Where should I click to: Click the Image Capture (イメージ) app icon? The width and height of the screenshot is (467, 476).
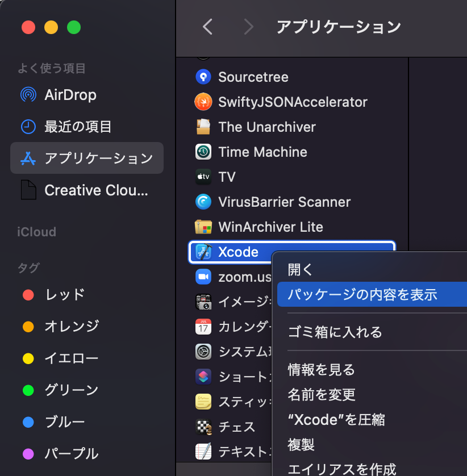coord(203,302)
